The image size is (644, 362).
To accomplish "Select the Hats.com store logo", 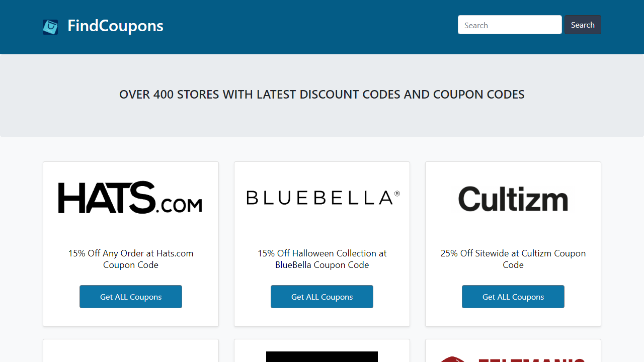I will (130, 197).
